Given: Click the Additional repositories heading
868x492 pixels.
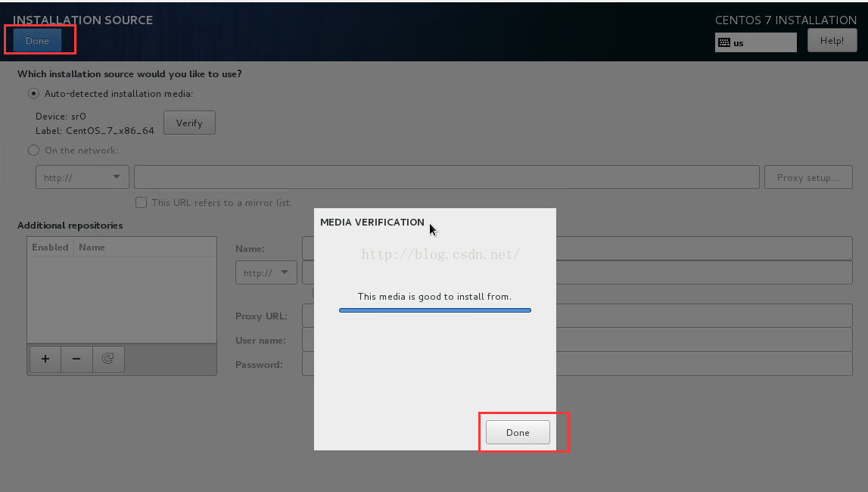Looking at the screenshot, I should tap(70, 226).
